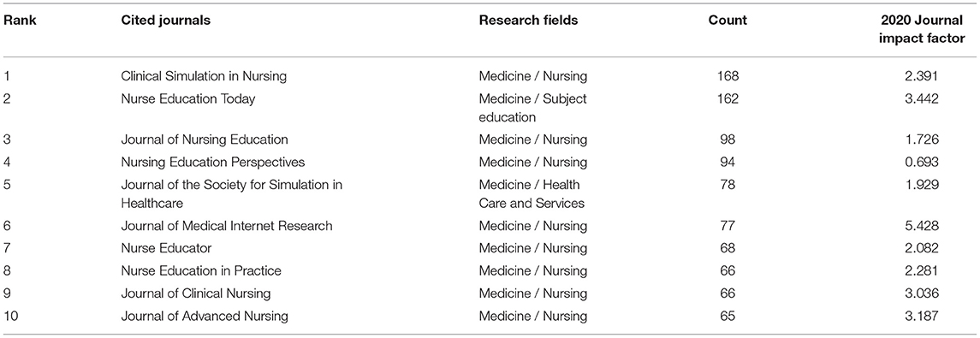Select the Nurse Educator journal cell
The image size is (980, 338).
coord(166,248)
